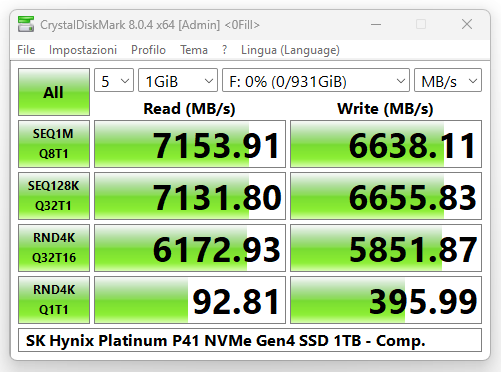Start the SEQ128K Q32T1 test
This screenshot has width=501, height=372.
click(54, 196)
